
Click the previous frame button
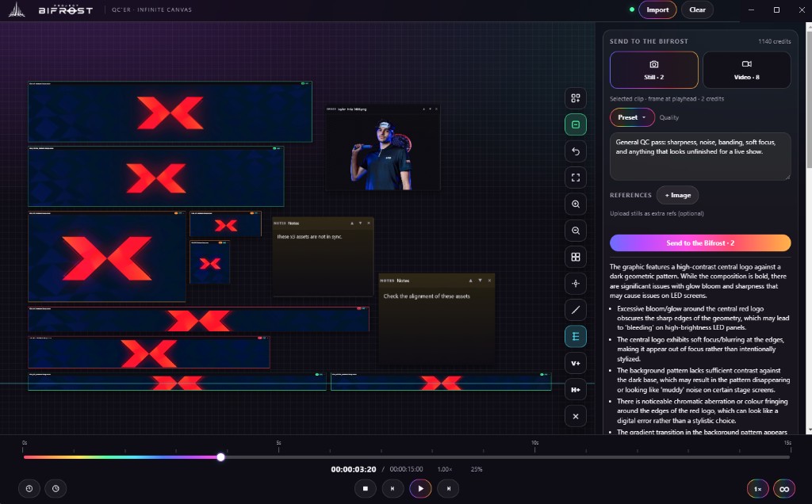[x=393, y=488]
